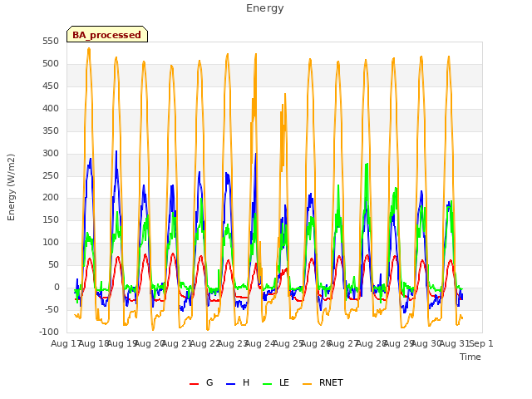532x399 pixels.
Task: Toggle the G series legend entry
Action: pyautogui.click(x=201, y=382)
